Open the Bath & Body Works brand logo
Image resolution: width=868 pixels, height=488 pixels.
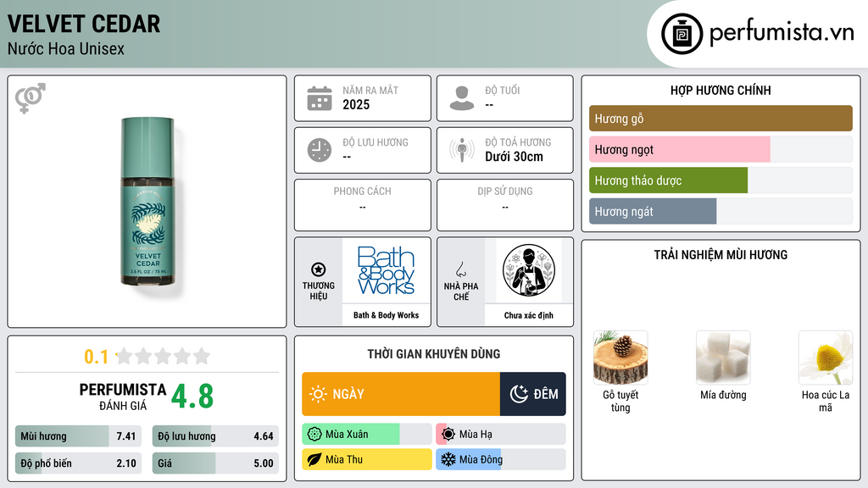coord(386,270)
